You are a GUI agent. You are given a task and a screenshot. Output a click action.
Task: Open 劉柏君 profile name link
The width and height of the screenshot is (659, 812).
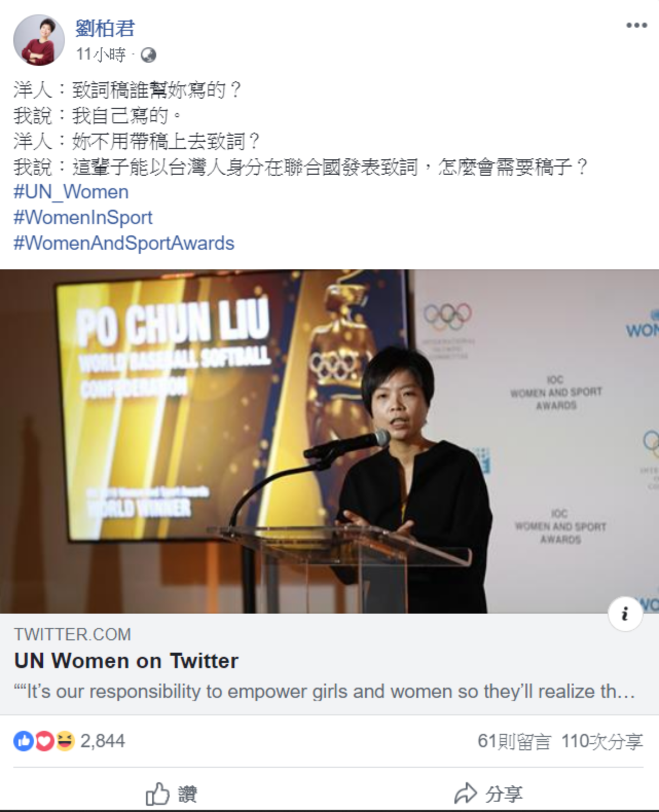(x=105, y=28)
